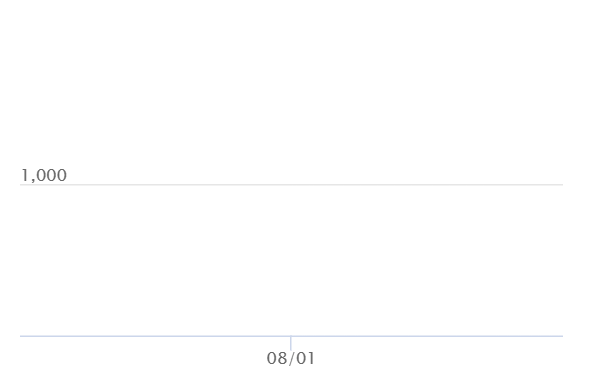This screenshot has height=388, width=594.
Task: Click the slash in the 08/01 label
Action: pyautogui.click(x=291, y=358)
